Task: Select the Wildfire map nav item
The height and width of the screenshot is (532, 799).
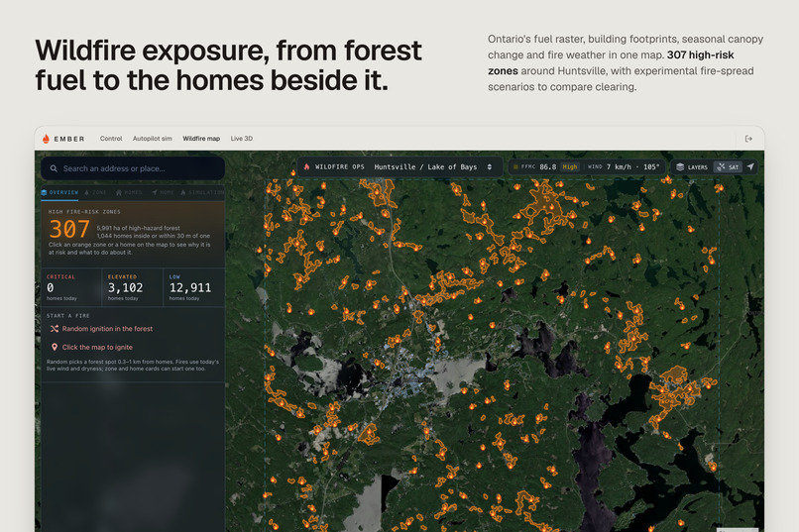Action: [x=201, y=139]
